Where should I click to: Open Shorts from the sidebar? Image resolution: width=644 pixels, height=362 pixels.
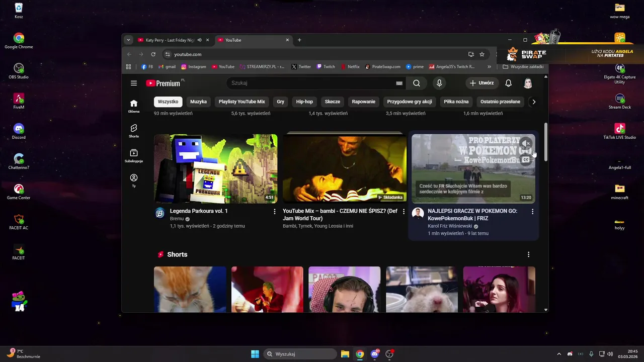tap(134, 131)
